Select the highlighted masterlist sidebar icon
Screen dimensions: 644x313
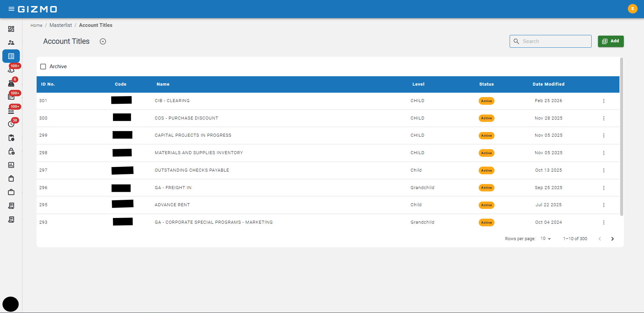(x=11, y=56)
